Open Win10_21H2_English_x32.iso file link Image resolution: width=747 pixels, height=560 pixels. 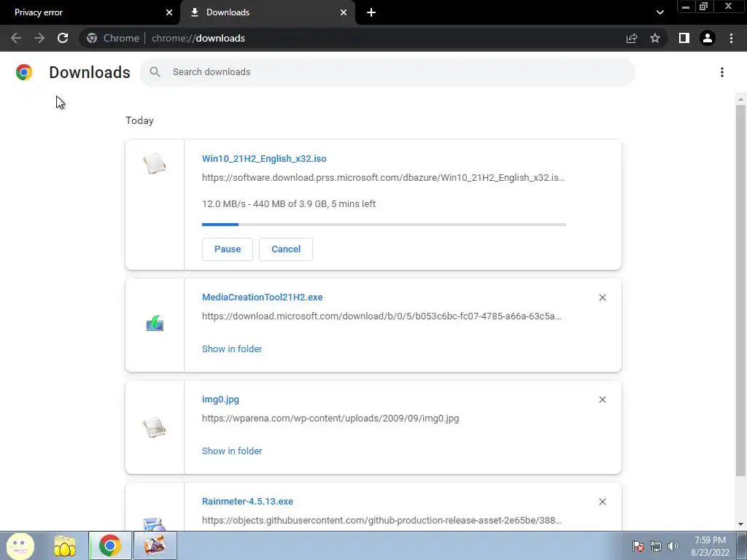(264, 158)
